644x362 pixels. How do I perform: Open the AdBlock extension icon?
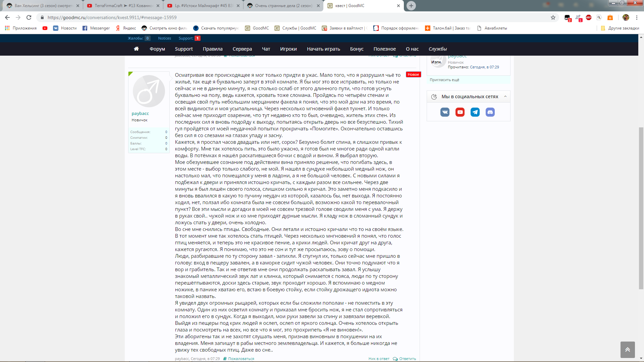click(x=589, y=17)
